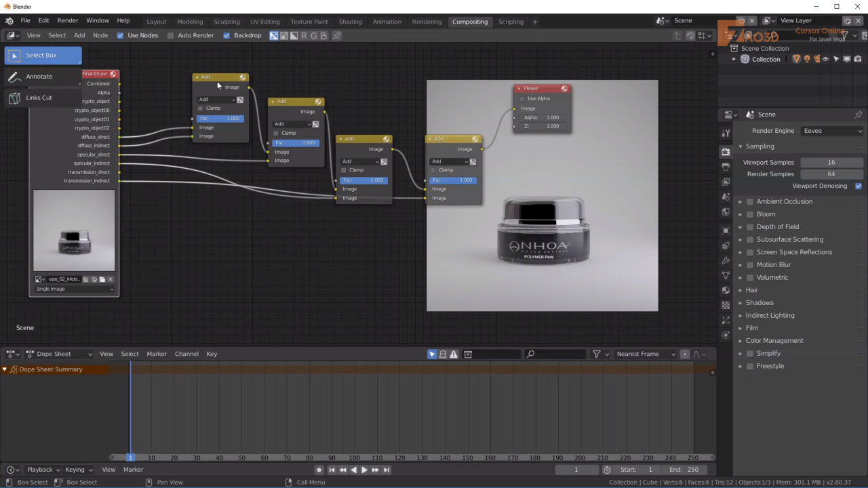Viewport: 868px width, 488px height.
Task: Expand the Depth of Field panel
Action: click(741, 226)
